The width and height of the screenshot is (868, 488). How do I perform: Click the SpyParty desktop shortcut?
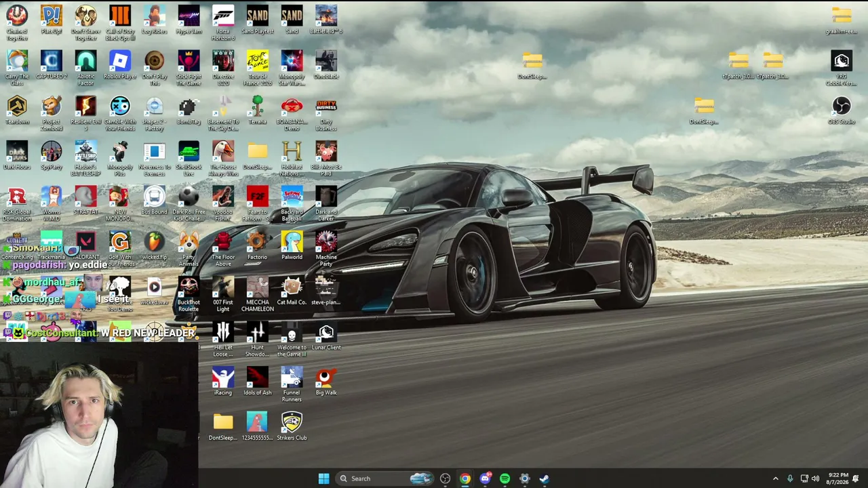click(x=52, y=156)
